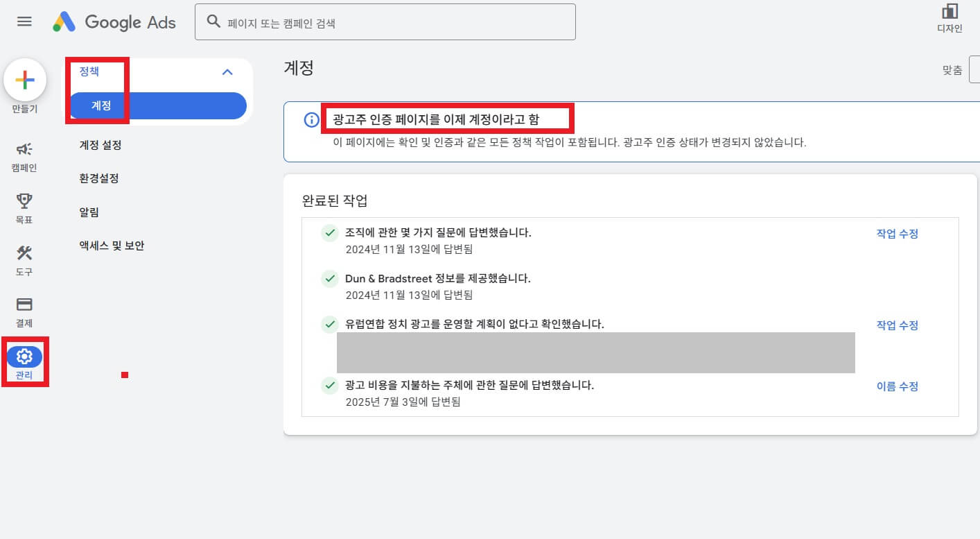Image resolution: width=980 pixels, height=539 pixels.
Task: Click the check icon beside 광고 비용 row
Action: [330, 386]
